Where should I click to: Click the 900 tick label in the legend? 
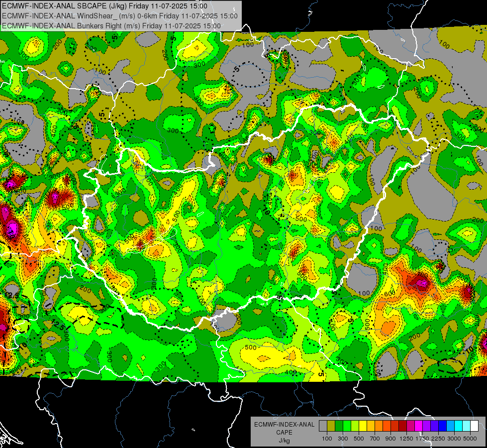[390, 439]
